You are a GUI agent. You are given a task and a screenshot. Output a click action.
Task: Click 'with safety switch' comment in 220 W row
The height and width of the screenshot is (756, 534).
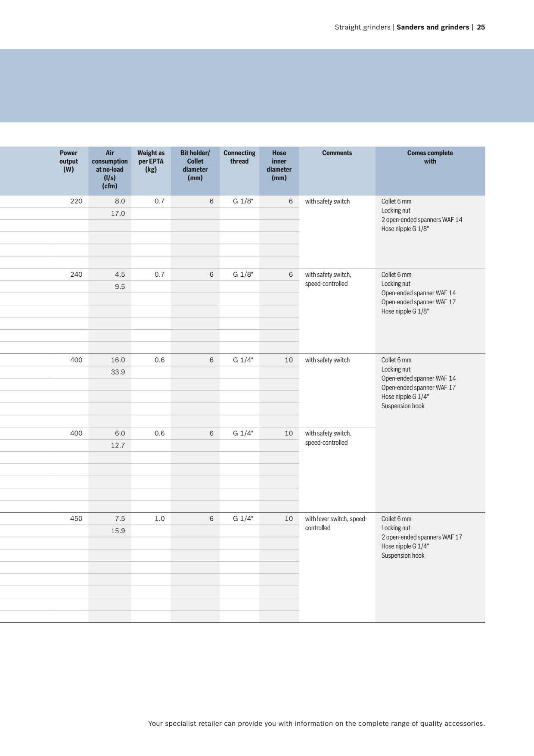coord(327,201)
